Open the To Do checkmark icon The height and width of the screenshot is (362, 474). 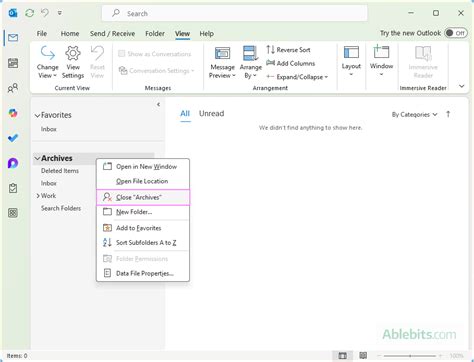coord(13,138)
